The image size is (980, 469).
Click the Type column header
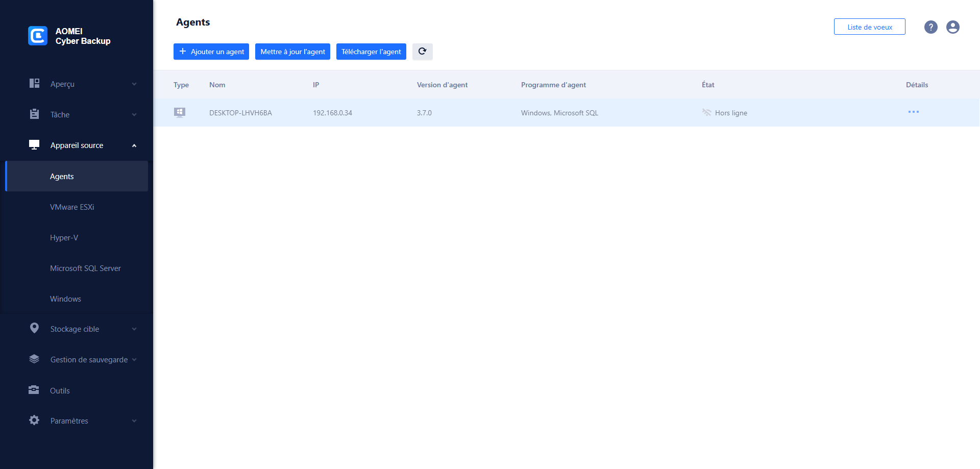point(181,85)
